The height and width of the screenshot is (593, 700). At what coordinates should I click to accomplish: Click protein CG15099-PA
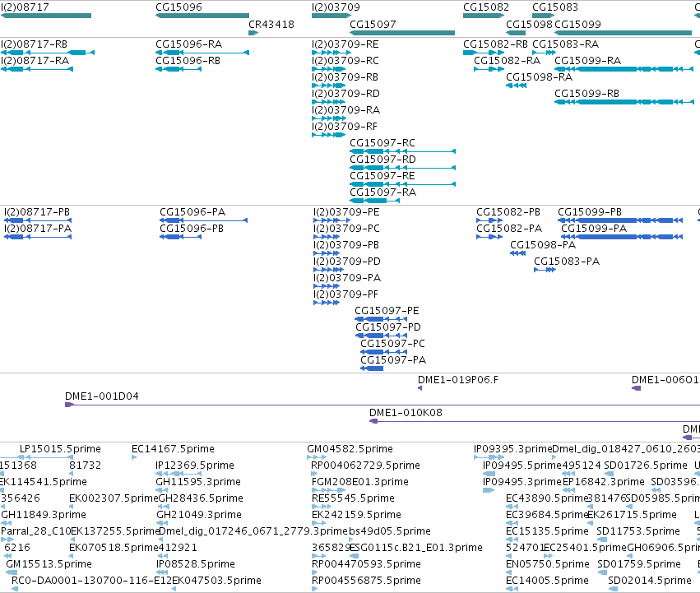pos(622,237)
